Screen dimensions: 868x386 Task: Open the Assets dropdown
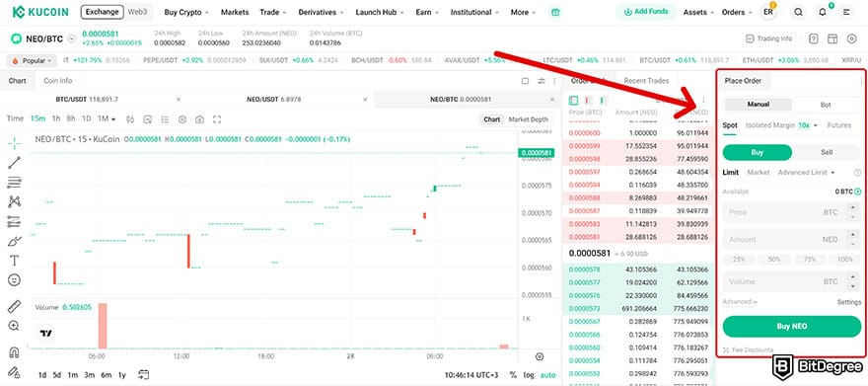[698, 12]
